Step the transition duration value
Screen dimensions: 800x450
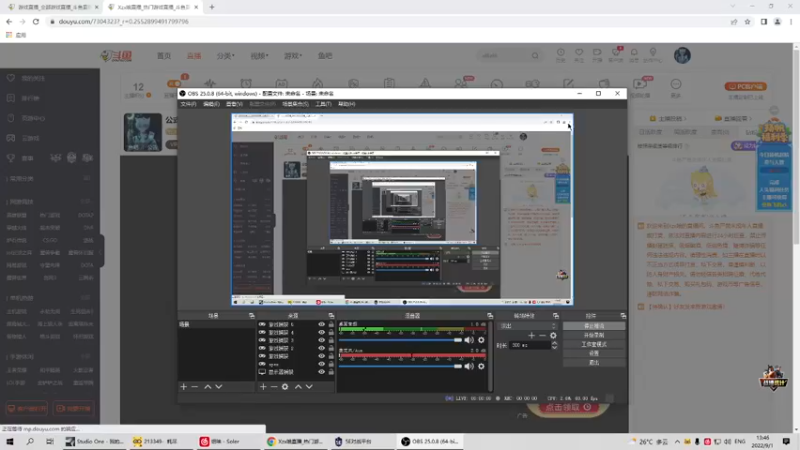click(555, 345)
